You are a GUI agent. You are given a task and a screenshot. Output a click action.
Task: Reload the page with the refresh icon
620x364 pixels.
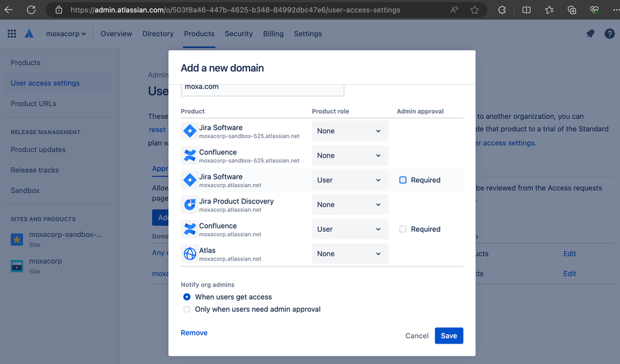[31, 10]
